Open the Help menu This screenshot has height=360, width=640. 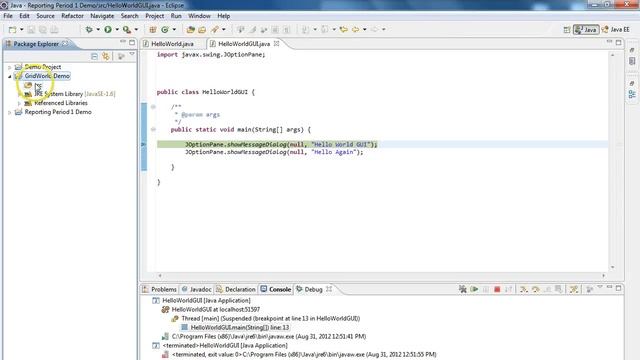(223, 16)
